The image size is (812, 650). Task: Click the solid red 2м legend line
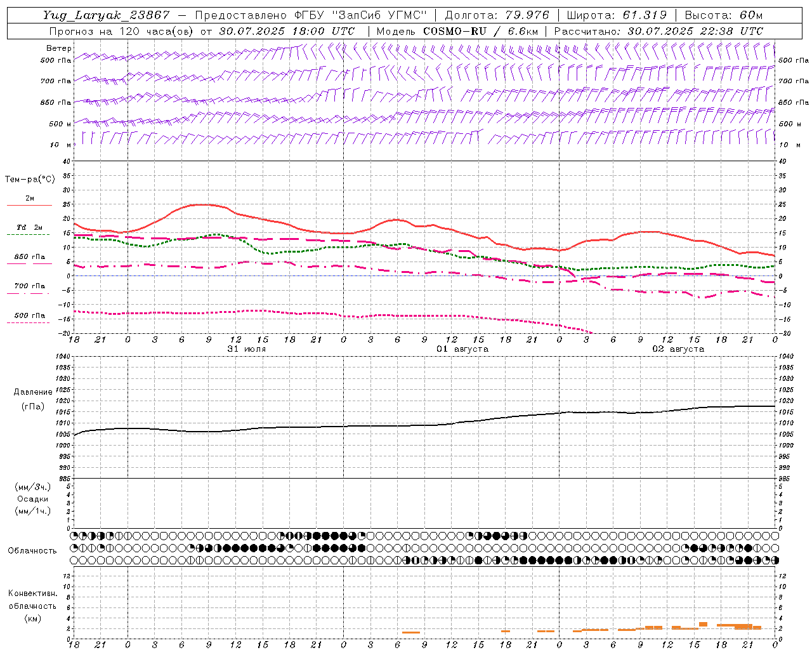coord(29,205)
